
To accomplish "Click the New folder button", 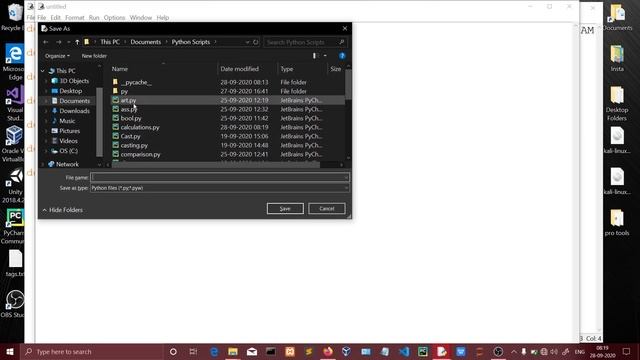I will pyautogui.click(x=94, y=56).
